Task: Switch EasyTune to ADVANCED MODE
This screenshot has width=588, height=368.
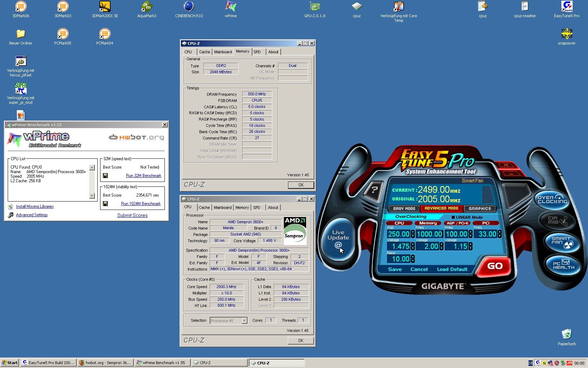Action: point(441,209)
